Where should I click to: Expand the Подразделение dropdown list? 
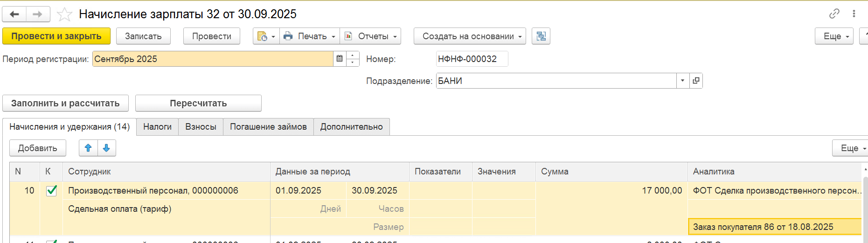[x=682, y=81]
